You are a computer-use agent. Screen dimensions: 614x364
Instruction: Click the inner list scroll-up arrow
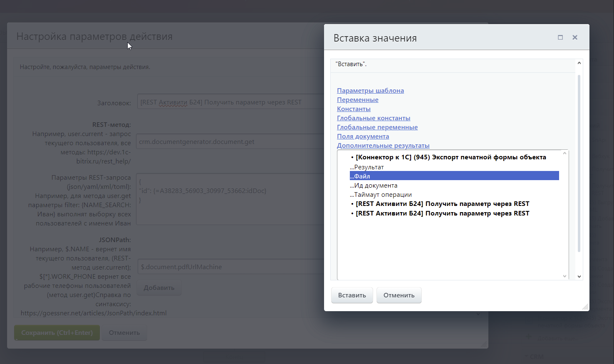click(x=564, y=154)
